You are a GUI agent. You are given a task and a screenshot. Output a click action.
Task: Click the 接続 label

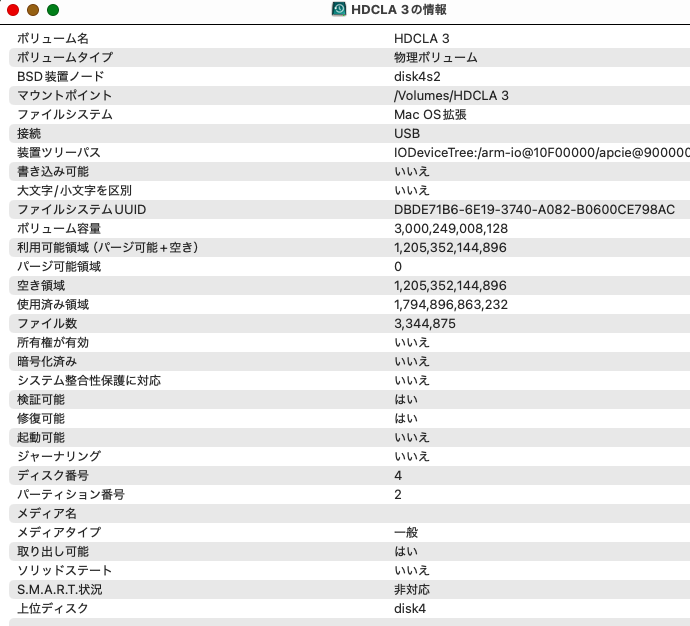(x=29, y=133)
